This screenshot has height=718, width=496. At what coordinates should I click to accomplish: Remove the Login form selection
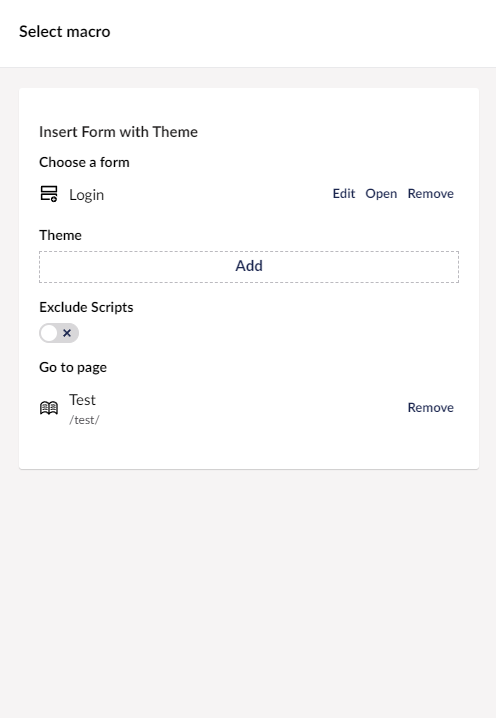[431, 194]
